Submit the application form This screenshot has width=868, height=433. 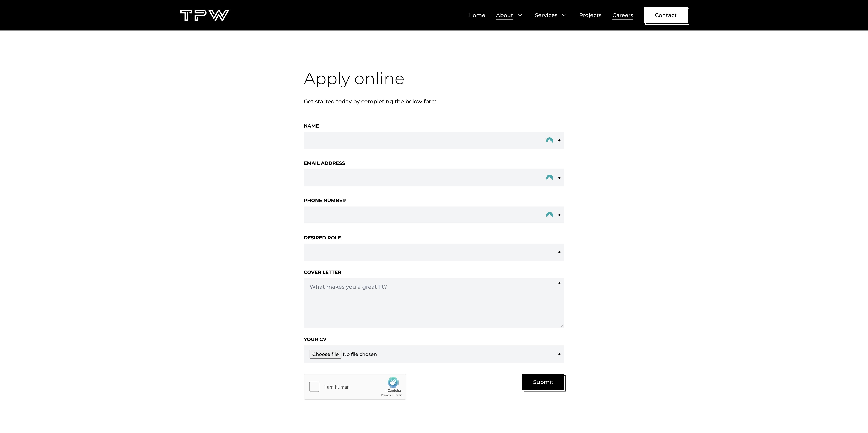[543, 382]
